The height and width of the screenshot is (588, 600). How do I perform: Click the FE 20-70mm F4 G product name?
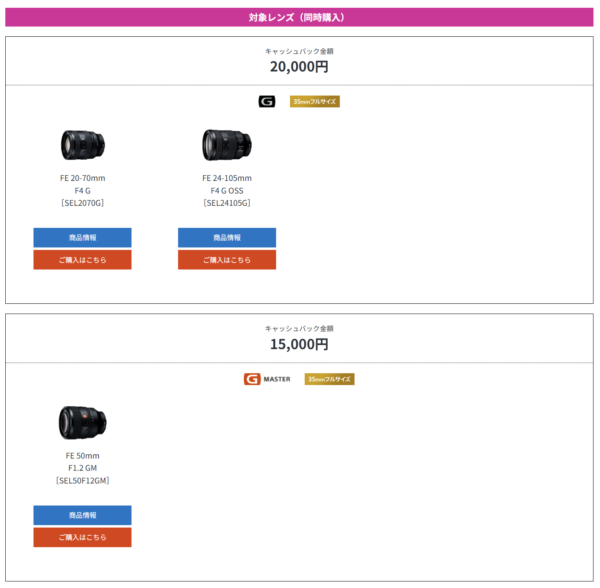[x=82, y=184]
